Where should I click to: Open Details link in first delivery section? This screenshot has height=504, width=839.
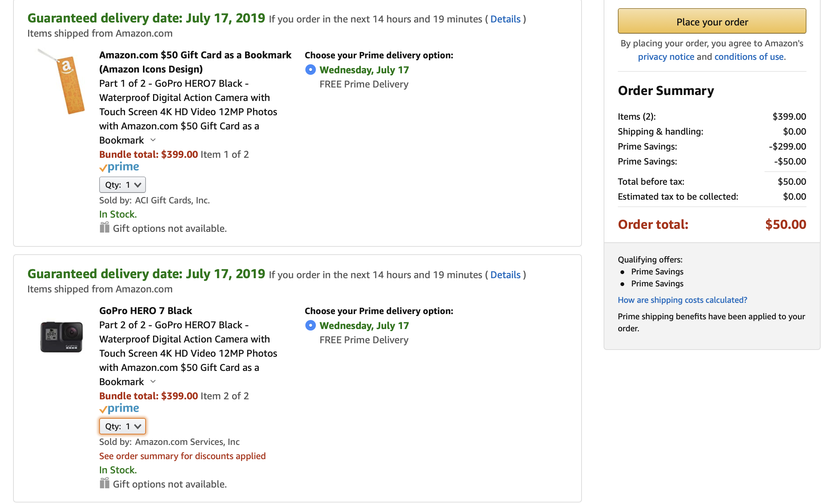505,19
